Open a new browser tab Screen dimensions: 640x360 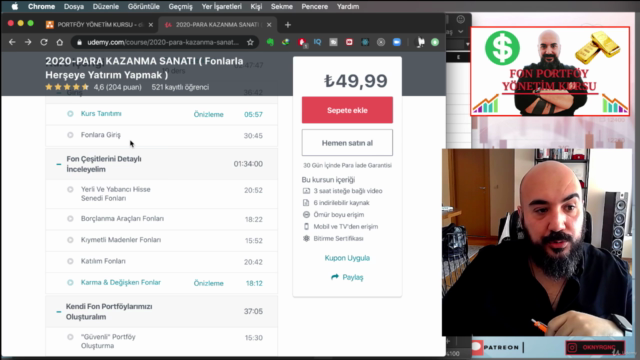pyautogui.click(x=288, y=24)
